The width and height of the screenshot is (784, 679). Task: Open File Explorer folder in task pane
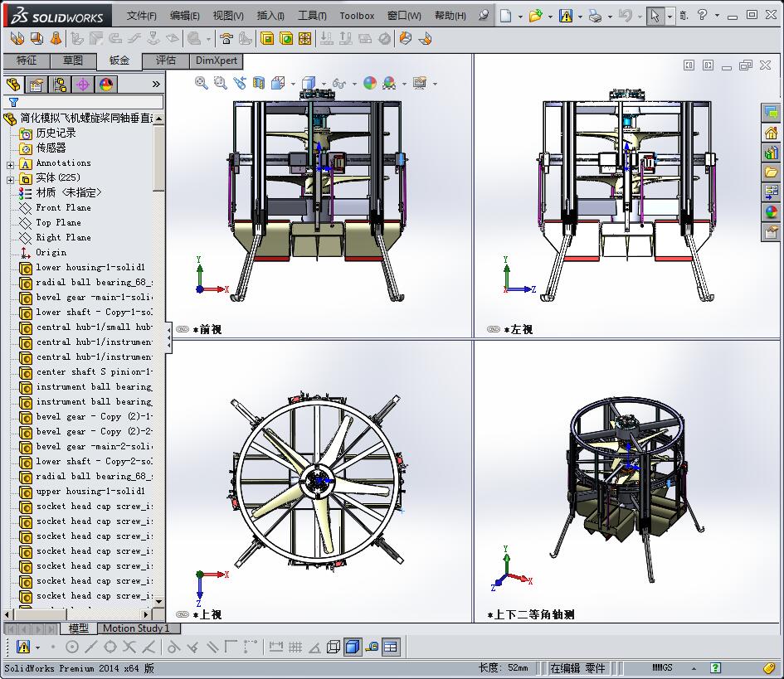point(772,172)
